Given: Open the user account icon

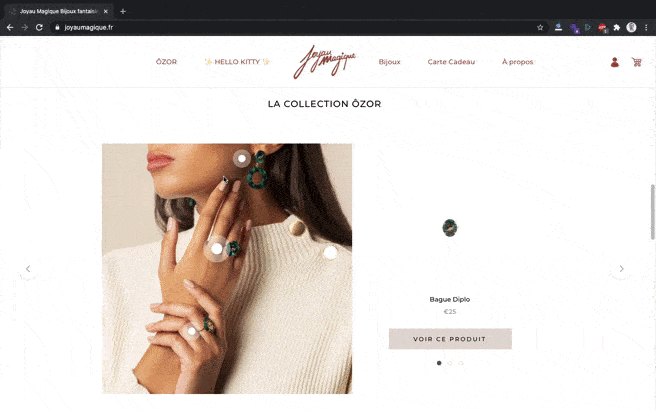Looking at the screenshot, I should click(x=615, y=62).
